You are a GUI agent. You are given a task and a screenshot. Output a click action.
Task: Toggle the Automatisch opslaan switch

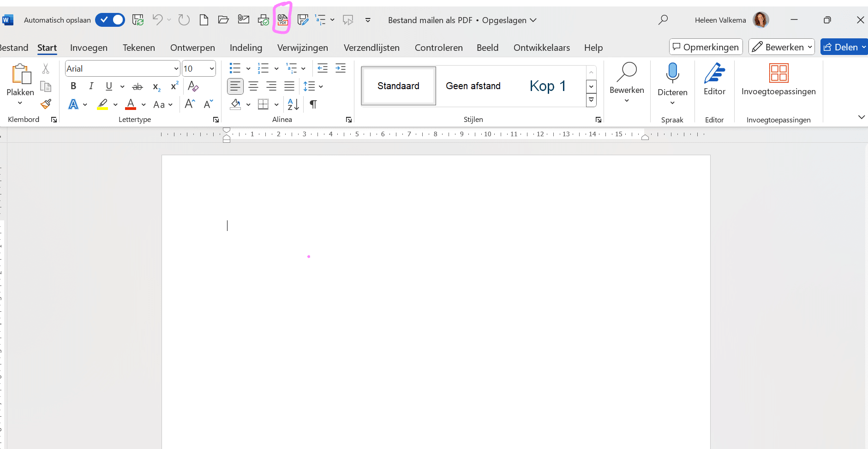[110, 20]
